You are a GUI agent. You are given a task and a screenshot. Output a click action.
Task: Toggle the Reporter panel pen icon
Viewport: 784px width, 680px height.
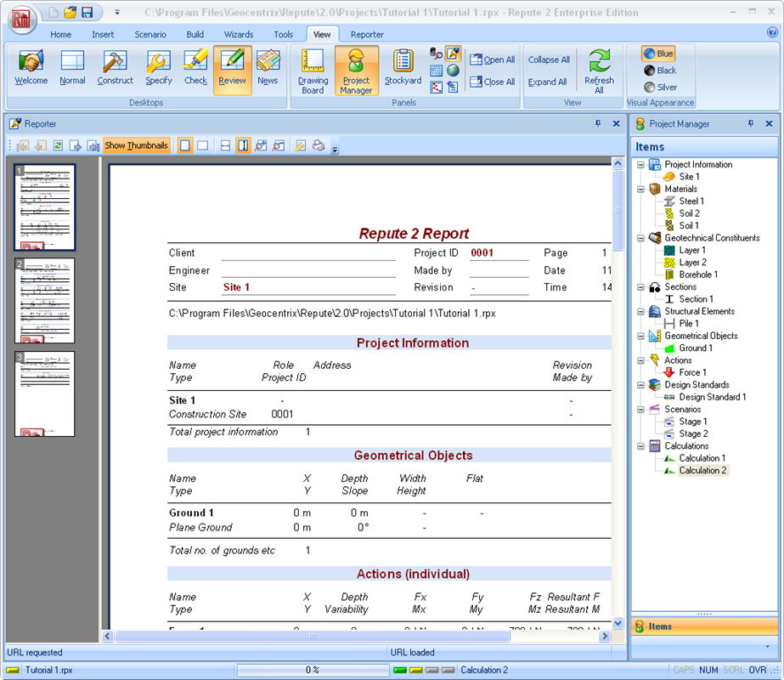(x=453, y=54)
